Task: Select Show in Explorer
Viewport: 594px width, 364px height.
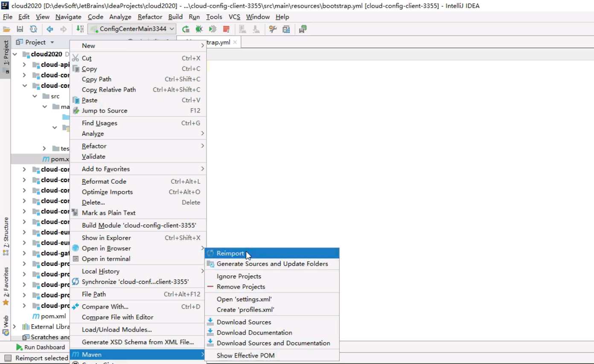Action: pos(138,238)
